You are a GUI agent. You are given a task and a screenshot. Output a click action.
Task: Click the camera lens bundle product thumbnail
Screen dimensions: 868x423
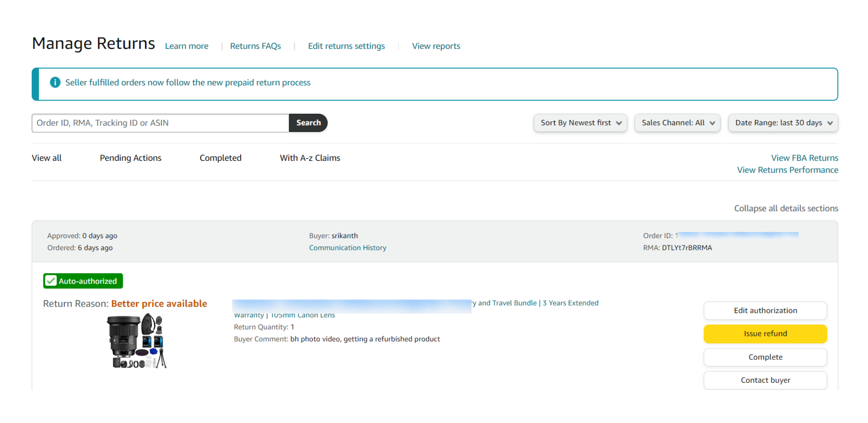click(137, 341)
